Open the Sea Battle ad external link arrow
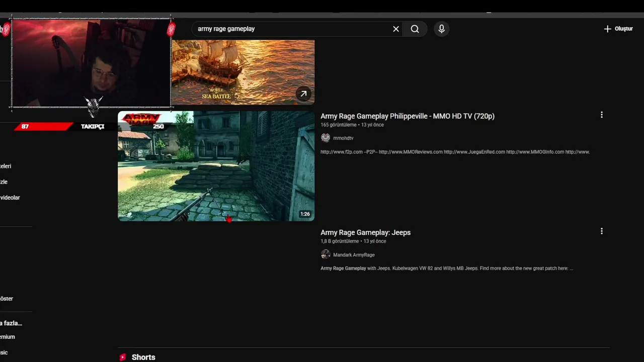This screenshot has height=362, width=644. (x=303, y=94)
